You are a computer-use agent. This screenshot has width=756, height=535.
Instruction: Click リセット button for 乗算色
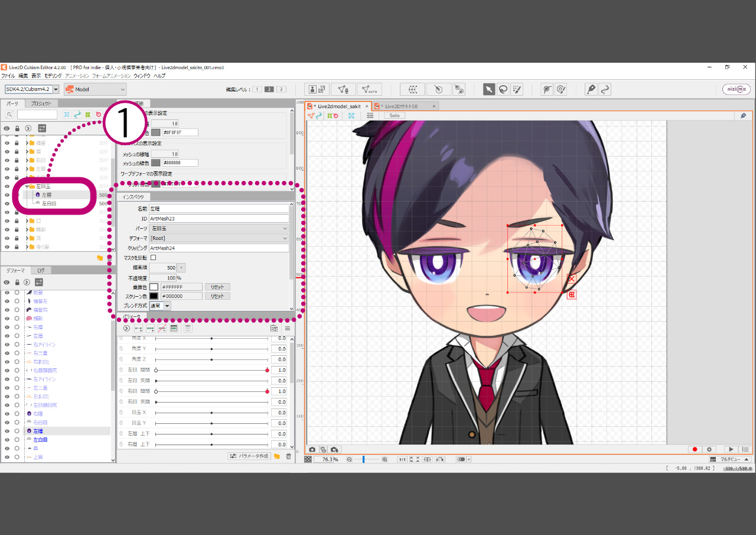217,287
